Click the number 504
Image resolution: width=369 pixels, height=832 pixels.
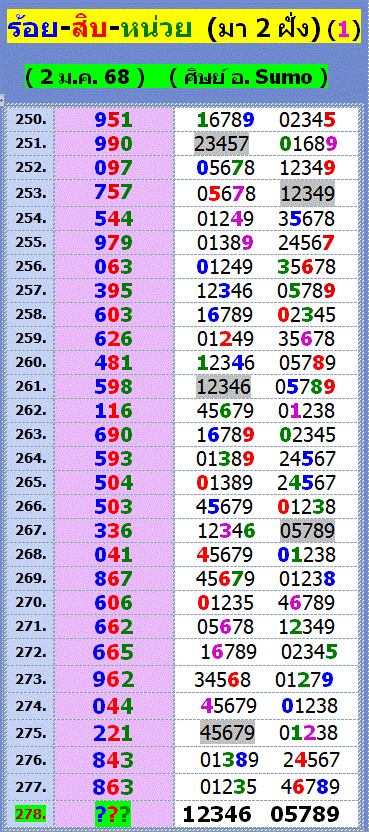[x=114, y=483]
